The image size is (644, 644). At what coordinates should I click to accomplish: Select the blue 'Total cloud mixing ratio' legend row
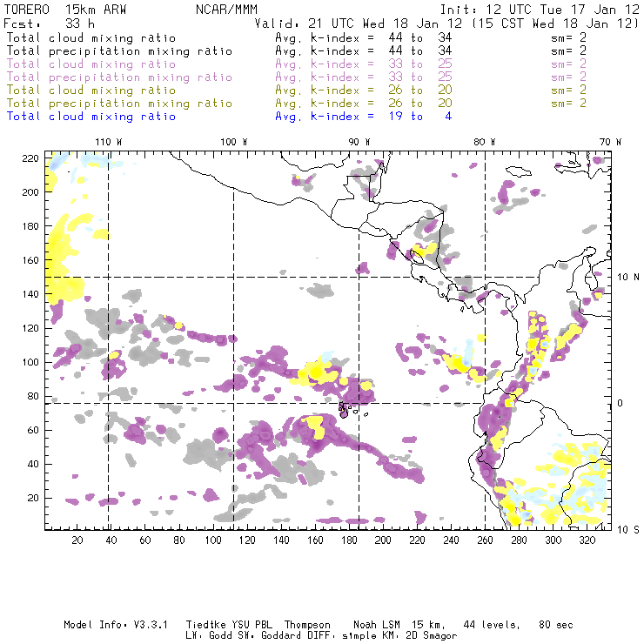[x=91, y=117]
